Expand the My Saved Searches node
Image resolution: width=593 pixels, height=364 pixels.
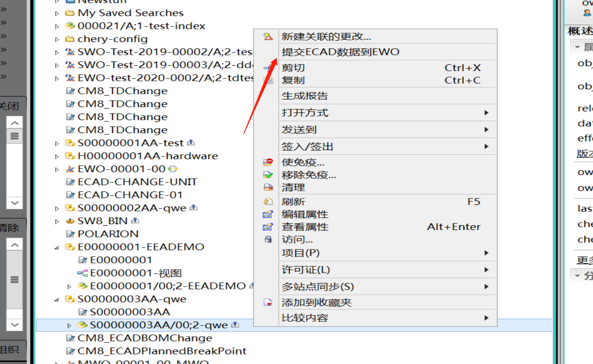pos(58,13)
